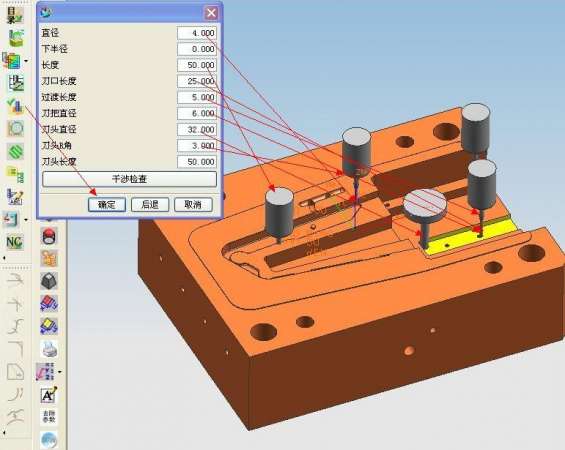Click the 刀把直径 field showing 6.000

point(197,113)
